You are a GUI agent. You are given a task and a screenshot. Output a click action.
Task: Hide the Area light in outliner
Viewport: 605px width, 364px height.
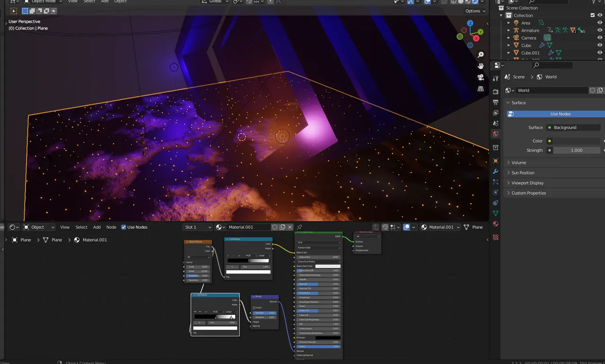point(600,23)
